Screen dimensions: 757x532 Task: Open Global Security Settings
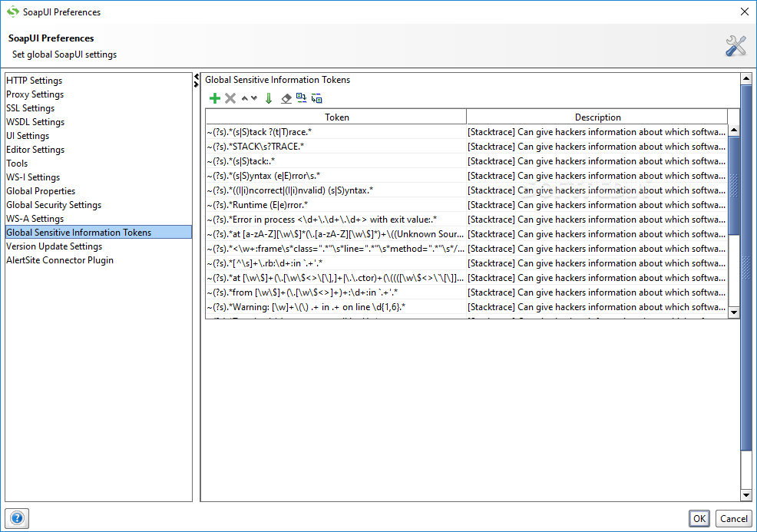pyautogui.click(x=98, y=205)
